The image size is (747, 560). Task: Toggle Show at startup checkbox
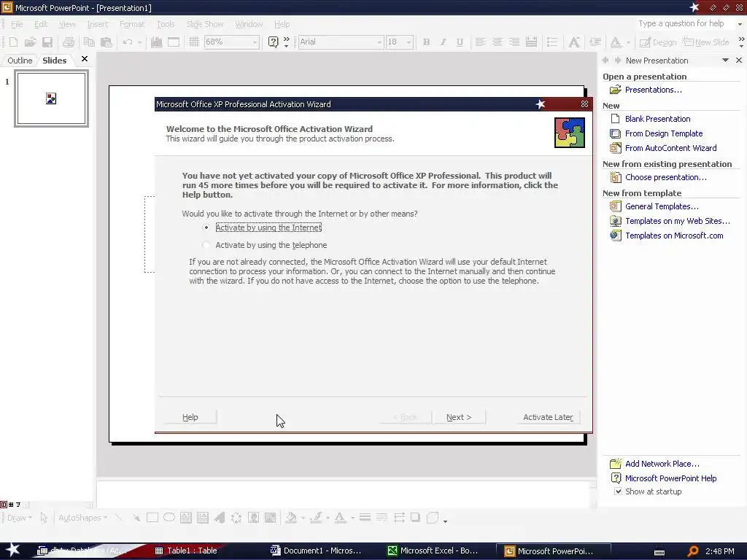pos(618,491)
